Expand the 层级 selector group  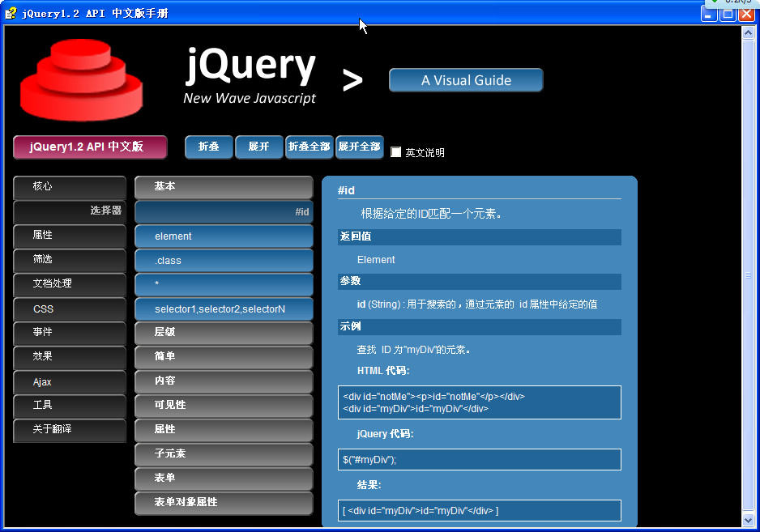[224, 333]
